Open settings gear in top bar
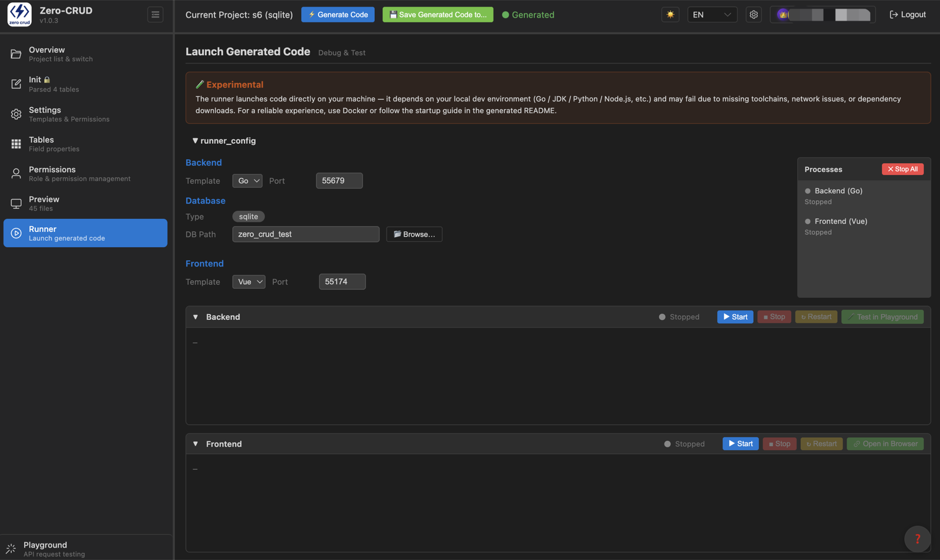This screenshot has width=940, height=560. coord(754,15)
